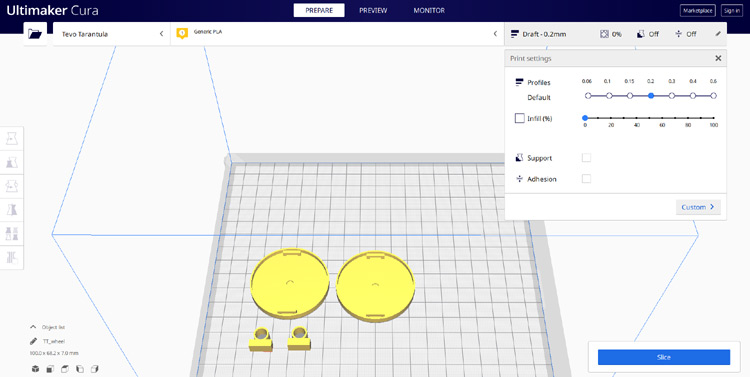Select the left small bracket model
The image size is (750, 377).
pos(261,339)
